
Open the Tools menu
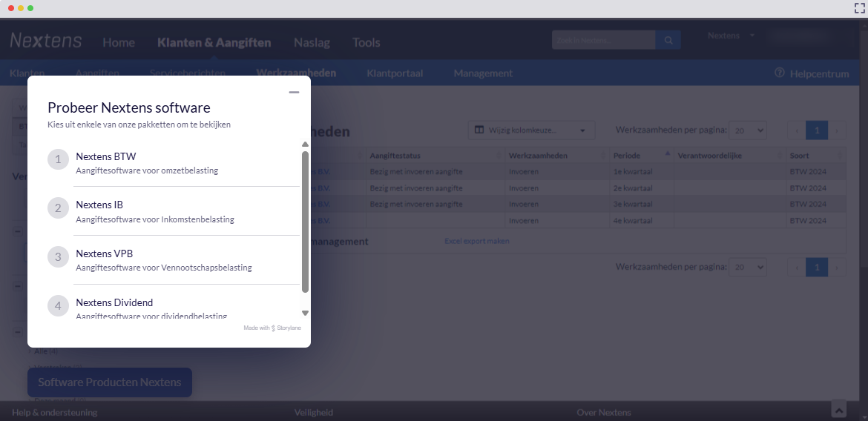click(366, 42)
